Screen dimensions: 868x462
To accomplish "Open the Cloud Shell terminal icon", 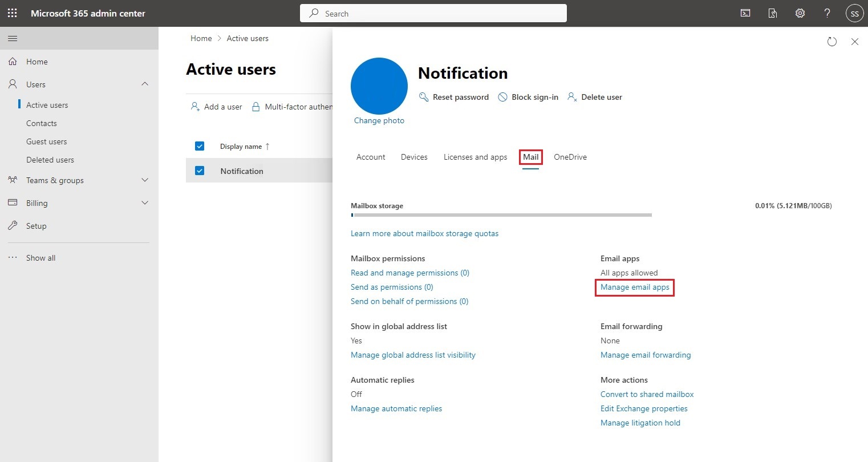I will [745, 13].
